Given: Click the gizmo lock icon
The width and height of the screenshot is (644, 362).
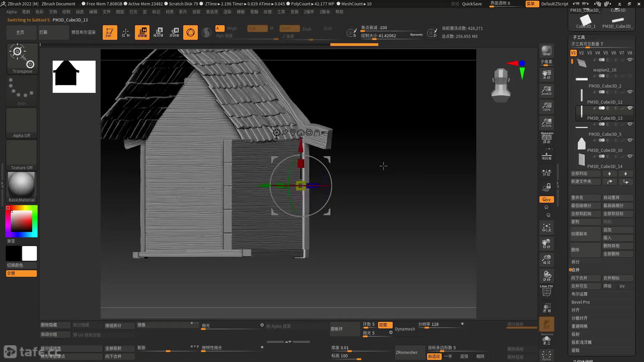Looking at the screenshot, I should (x=317, y=132).
